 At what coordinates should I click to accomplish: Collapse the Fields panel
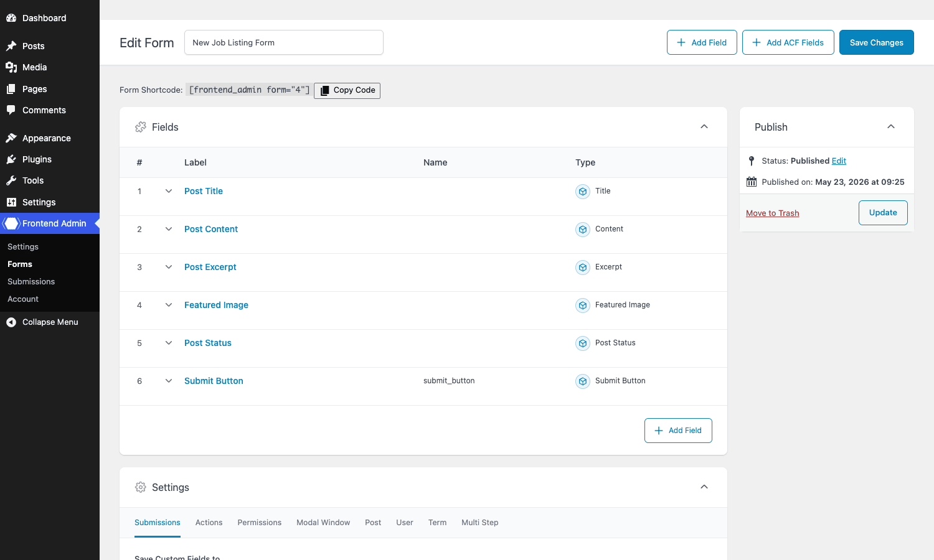[704, 126]
